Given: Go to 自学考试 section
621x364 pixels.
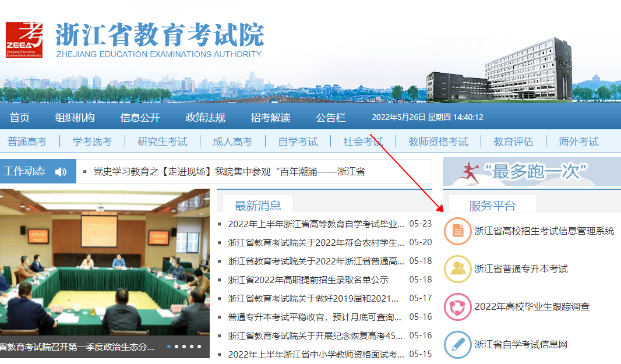Looking at the screenshot, I should (x=298, y=142).
